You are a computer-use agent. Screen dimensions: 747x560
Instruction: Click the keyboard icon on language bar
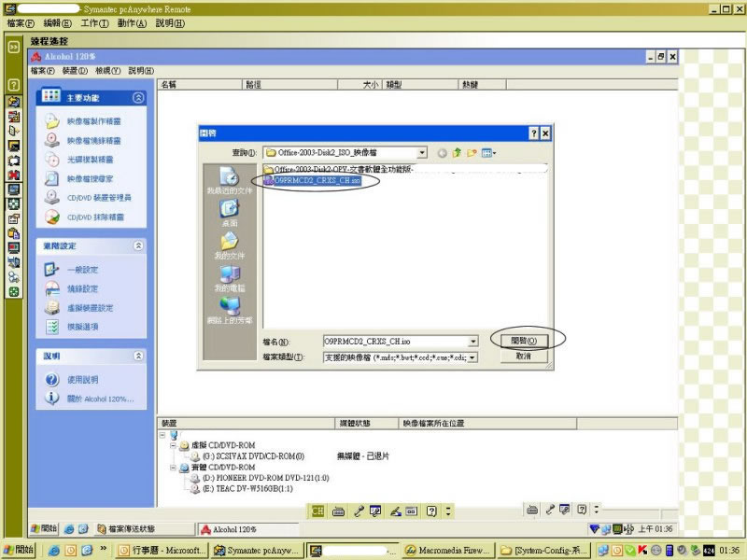[338, 511]
